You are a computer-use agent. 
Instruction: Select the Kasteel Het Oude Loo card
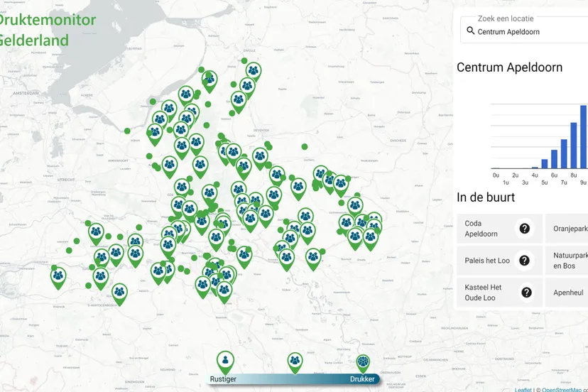(499, 292)
